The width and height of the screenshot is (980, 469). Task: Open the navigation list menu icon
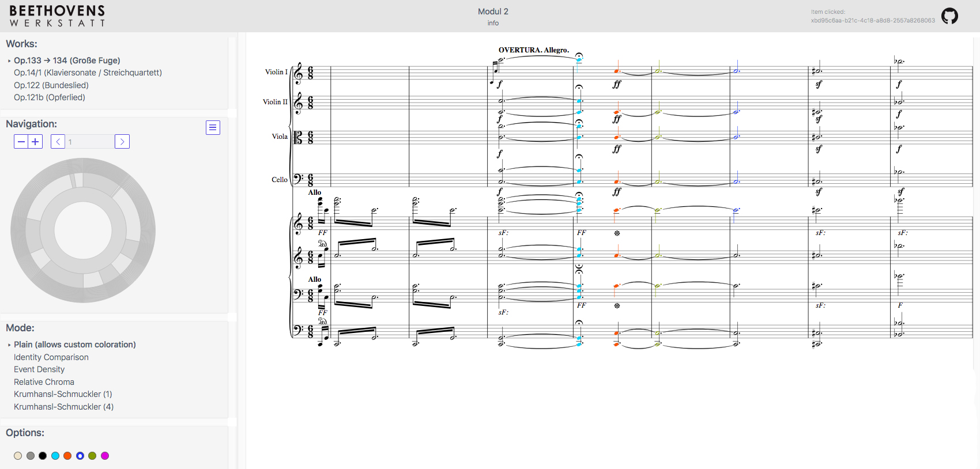click(213, 127)
